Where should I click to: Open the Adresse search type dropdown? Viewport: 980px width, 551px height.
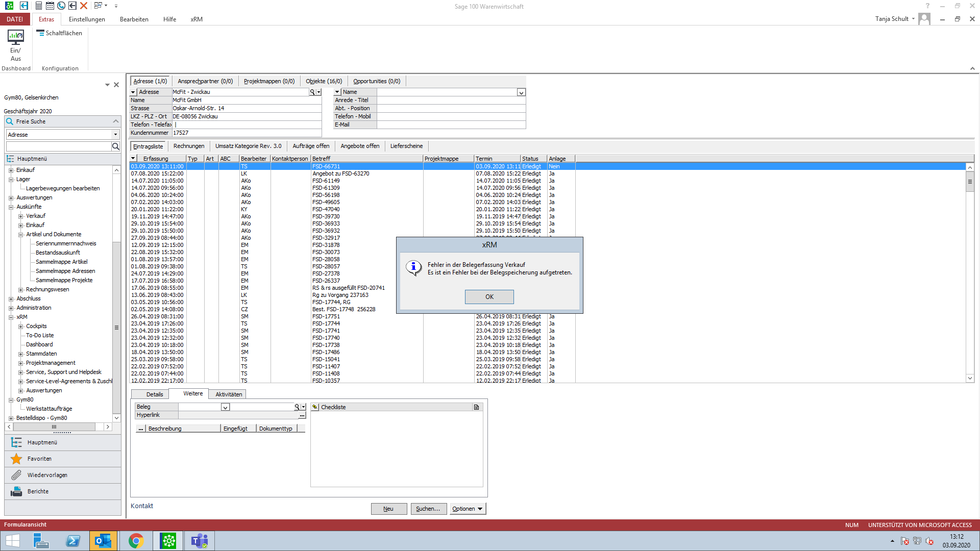click(115, 135)
